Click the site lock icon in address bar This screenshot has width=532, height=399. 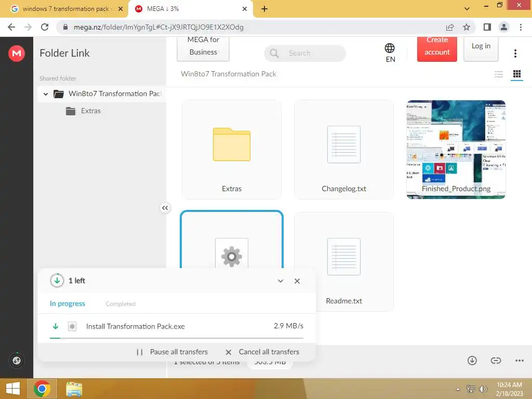click(65, 27)
